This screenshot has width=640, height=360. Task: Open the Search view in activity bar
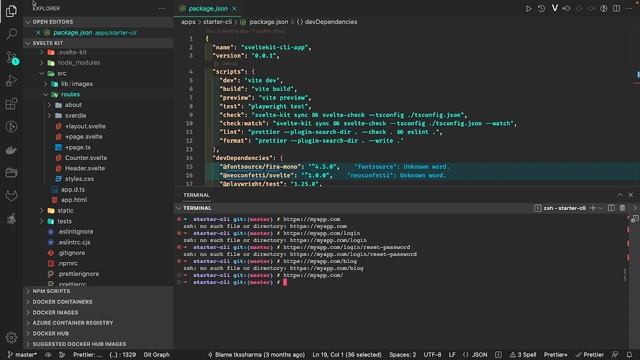click(x=11, y=33)
